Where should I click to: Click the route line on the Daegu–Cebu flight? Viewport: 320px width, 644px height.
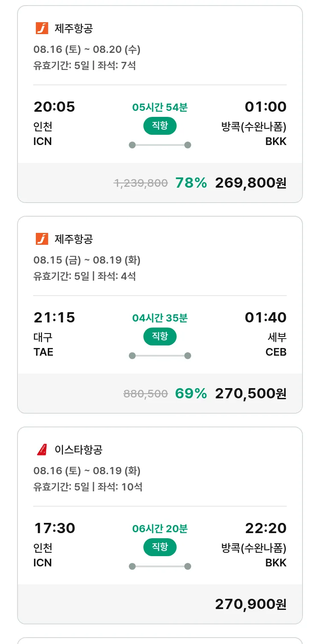coord(160,356)
